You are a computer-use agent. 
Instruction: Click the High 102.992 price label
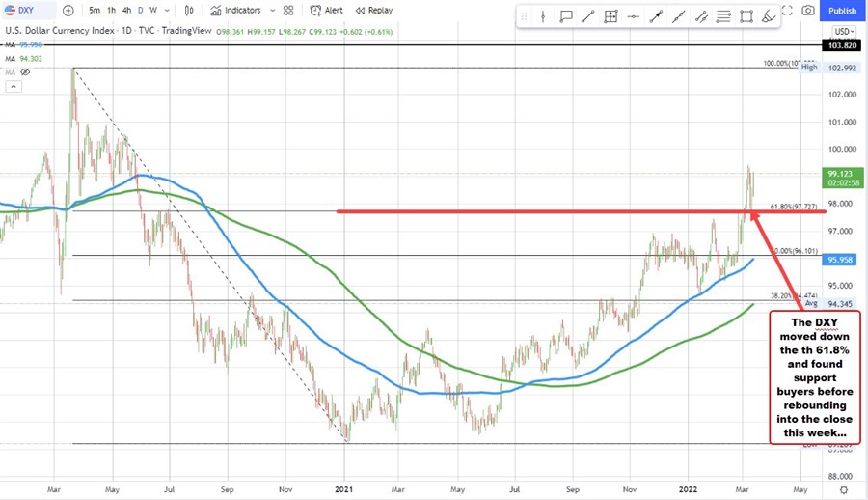coord(830,68)
